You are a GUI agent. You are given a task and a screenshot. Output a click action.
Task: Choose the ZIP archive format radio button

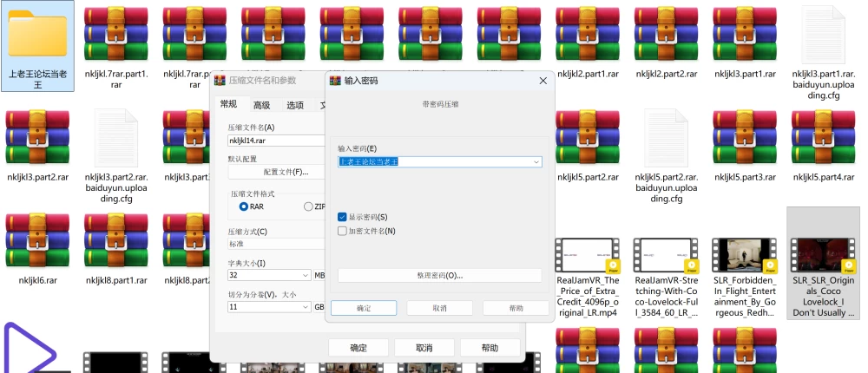[308, 206]
